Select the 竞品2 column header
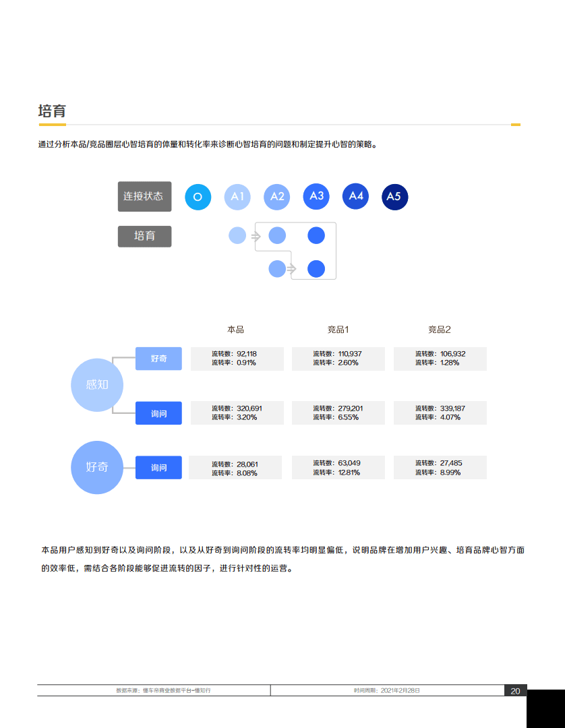 coord(440,330)
